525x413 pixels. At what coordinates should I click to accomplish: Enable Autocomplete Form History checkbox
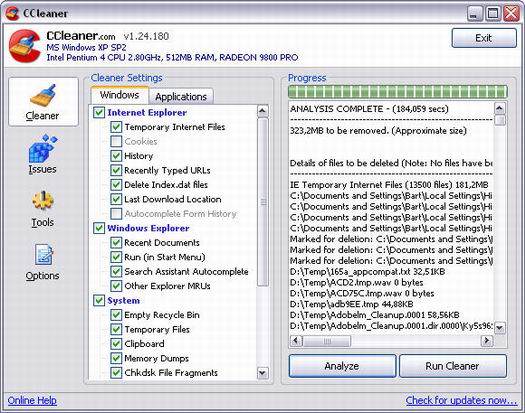[x=116, y=213]
